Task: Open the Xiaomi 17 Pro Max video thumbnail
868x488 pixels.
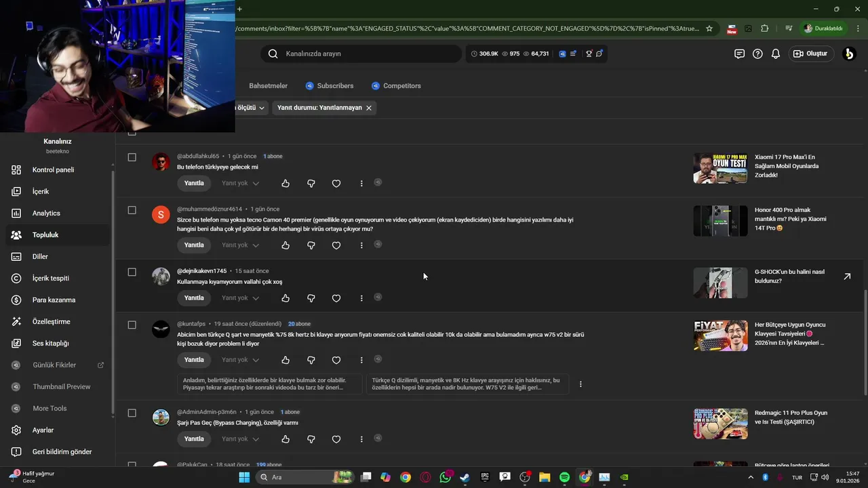Action: click(720, 168)
